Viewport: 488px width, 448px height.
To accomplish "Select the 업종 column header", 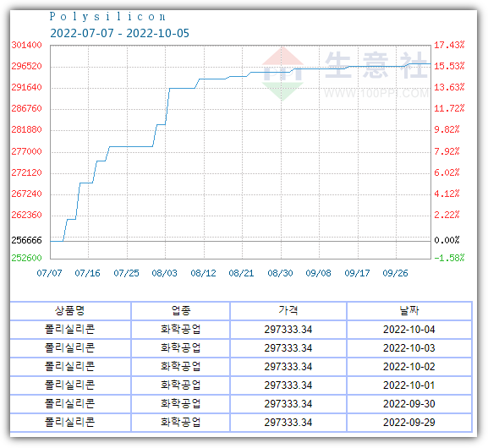I will (180, 310).
